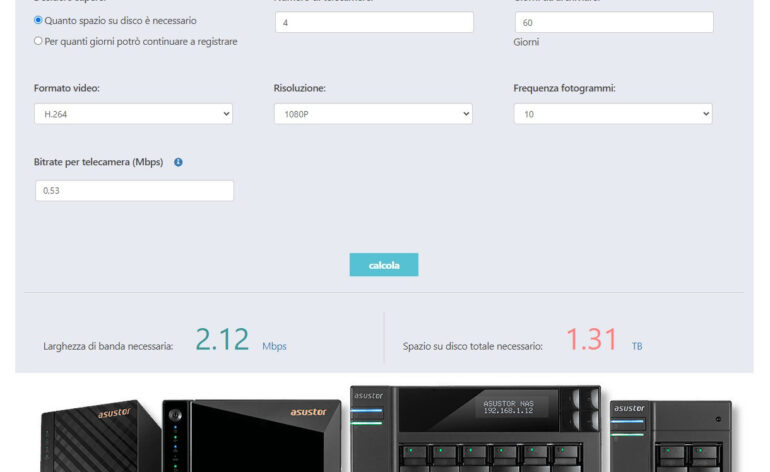Click the 'Giorni' label under days field

tap(526, 42)
